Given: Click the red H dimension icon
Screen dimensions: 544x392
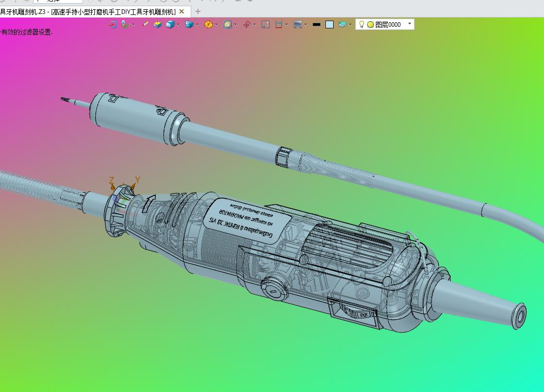Looking at the screenshot, I should 278,25.
